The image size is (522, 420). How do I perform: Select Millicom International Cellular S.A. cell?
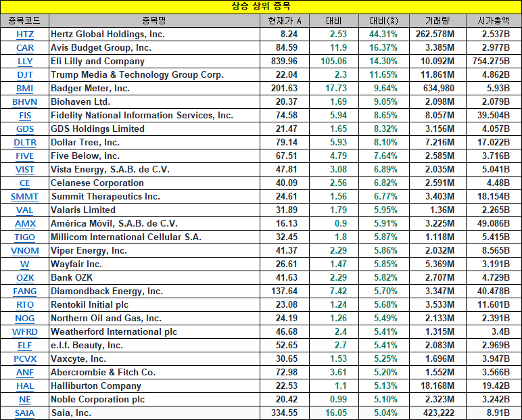point(154,237)
